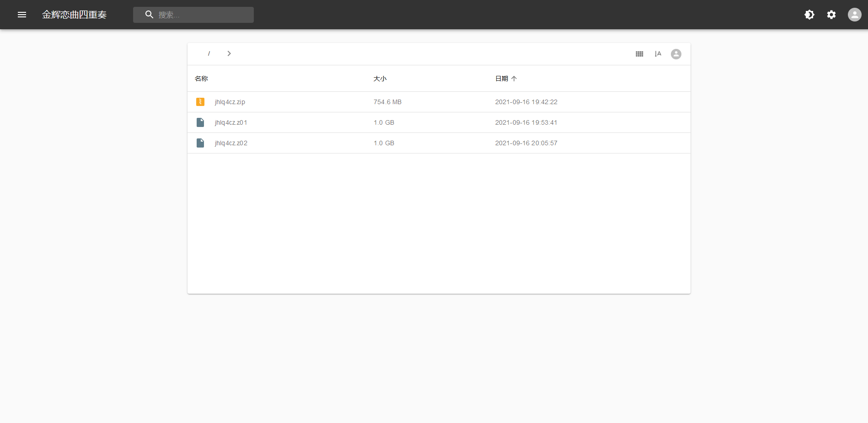Click the 金辉恋曲四重奏 site title

coord(74,15)
